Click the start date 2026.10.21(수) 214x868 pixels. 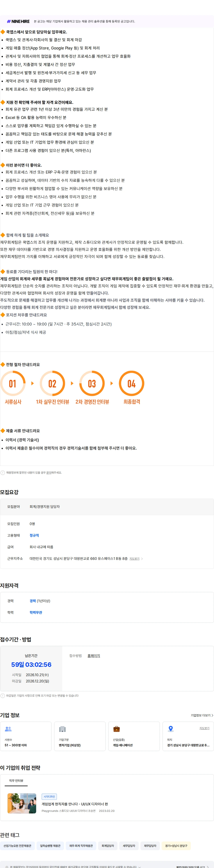click(37, 675)
